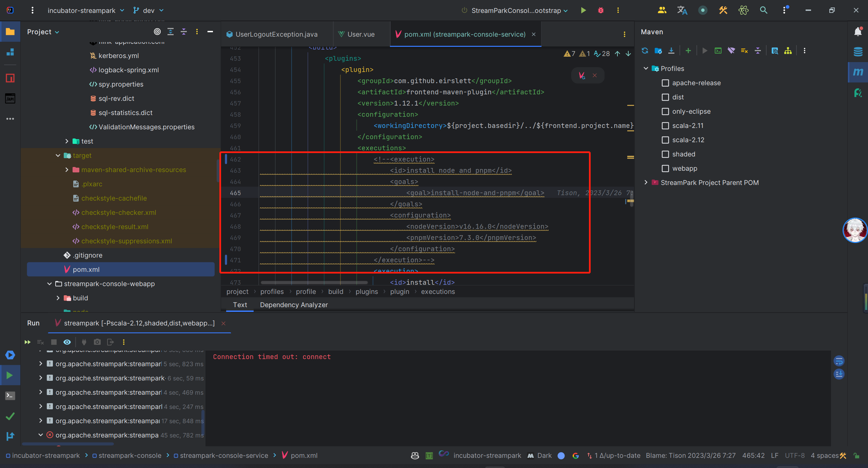Click Select Opened File target icon

pos(157,32)
